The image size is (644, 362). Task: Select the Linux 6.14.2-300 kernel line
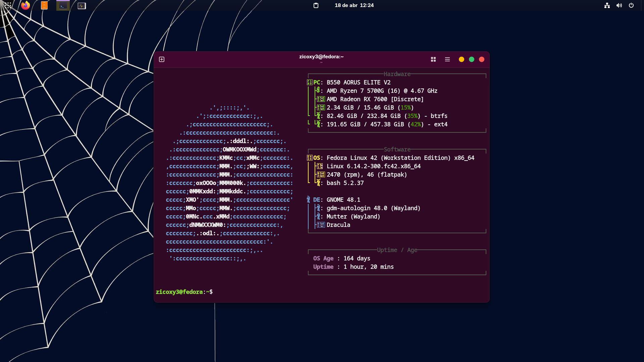[374, 166]
